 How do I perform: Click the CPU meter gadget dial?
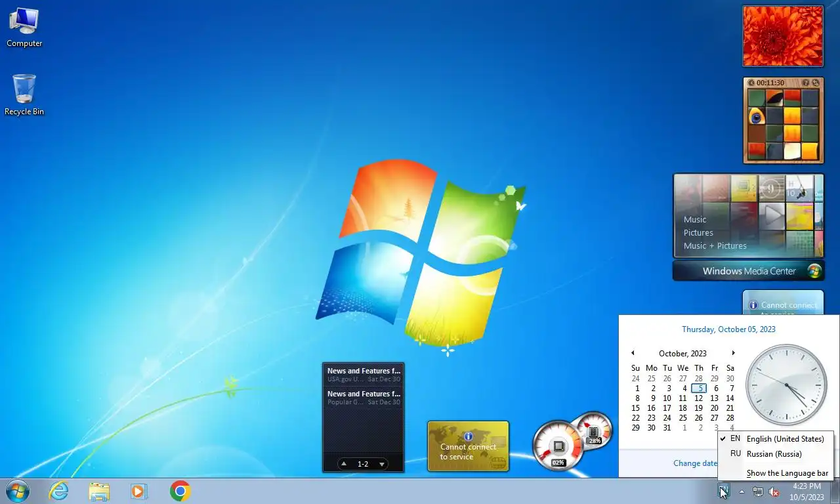[558, 446]
